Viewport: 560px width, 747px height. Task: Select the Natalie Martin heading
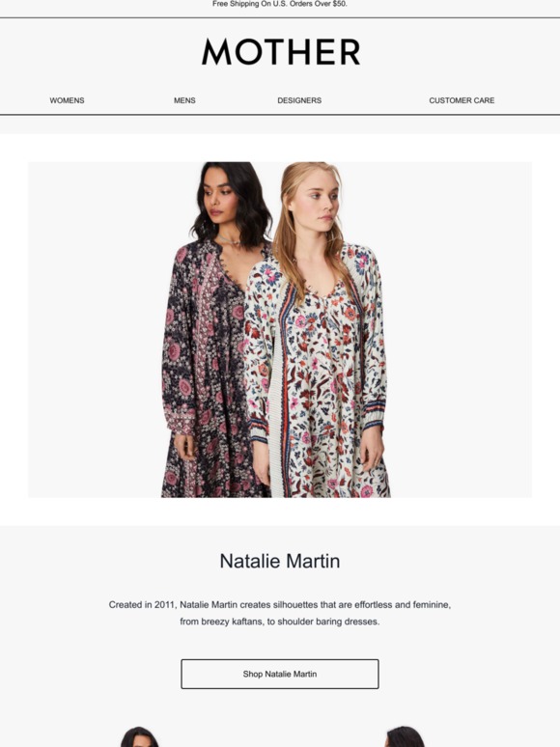coord(280,561)
